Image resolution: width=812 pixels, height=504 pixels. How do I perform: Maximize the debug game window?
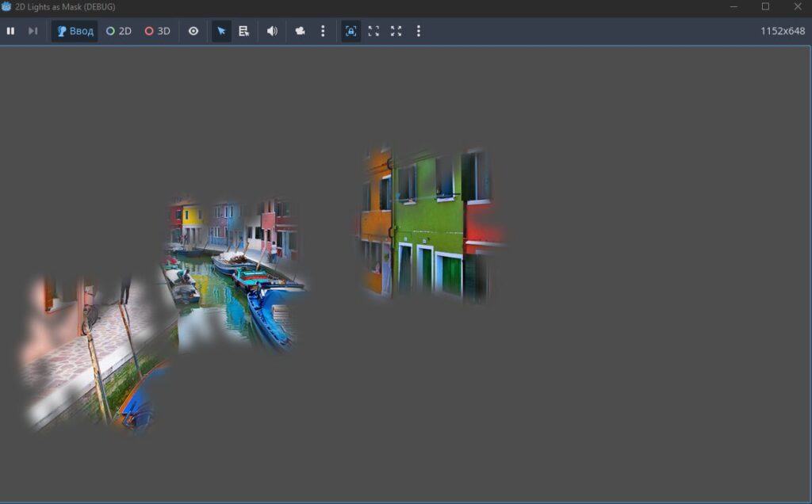[x=765, y=6]
